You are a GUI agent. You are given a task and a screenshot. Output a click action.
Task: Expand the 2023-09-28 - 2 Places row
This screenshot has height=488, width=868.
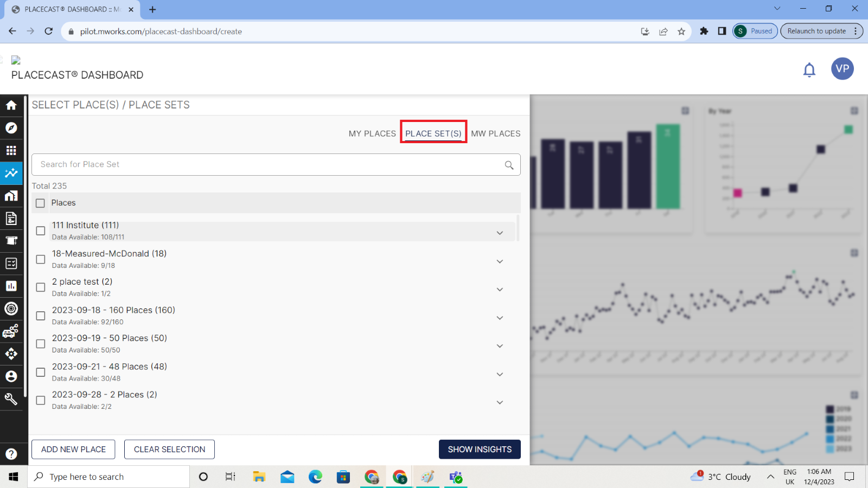(500, 402)
